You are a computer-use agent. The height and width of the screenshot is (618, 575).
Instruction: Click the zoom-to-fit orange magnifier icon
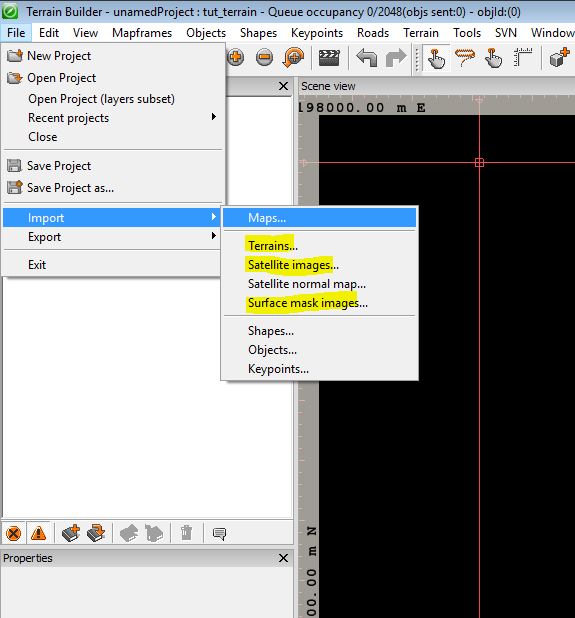(x=294, y=58)
